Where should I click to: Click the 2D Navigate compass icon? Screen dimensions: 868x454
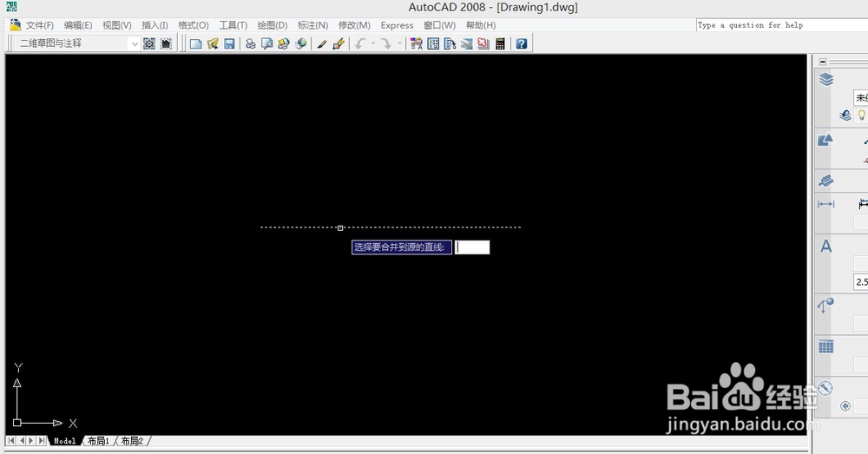tap(825, 387)
